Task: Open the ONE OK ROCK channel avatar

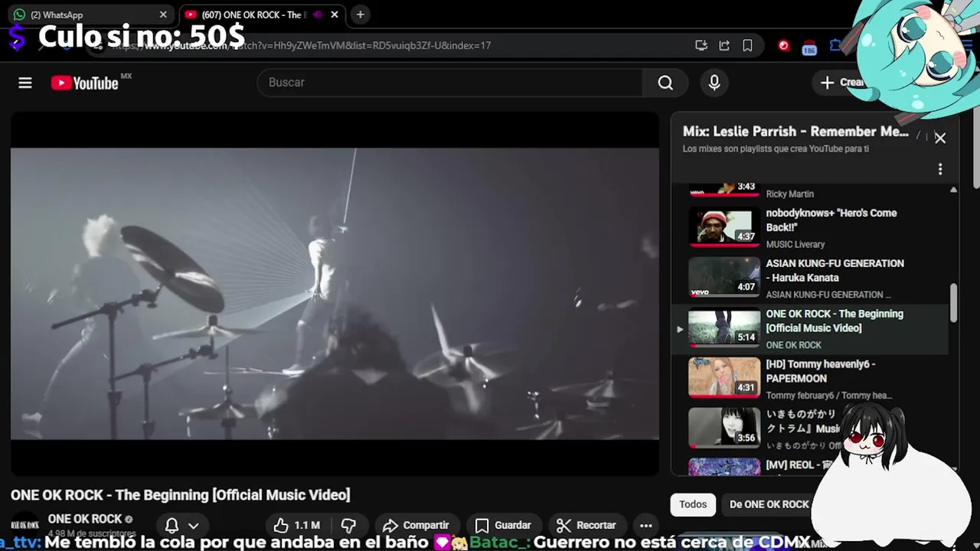Action: [x=25, y=525]
